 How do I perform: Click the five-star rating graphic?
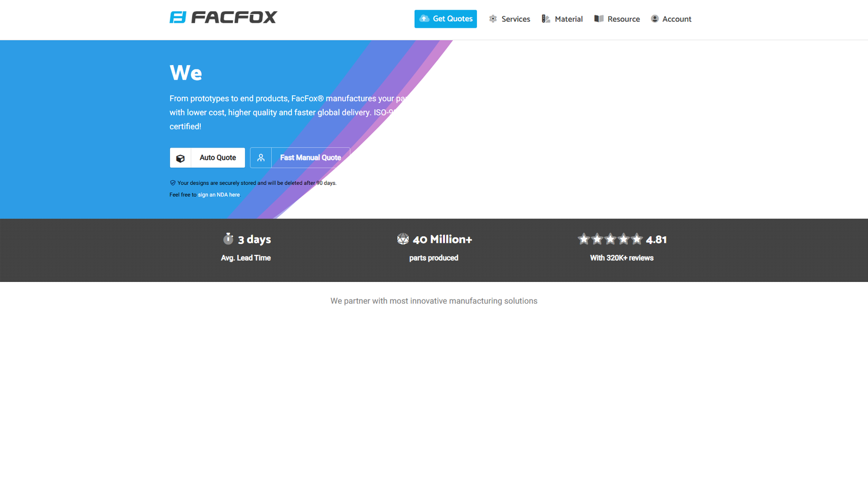coord(610,239)
